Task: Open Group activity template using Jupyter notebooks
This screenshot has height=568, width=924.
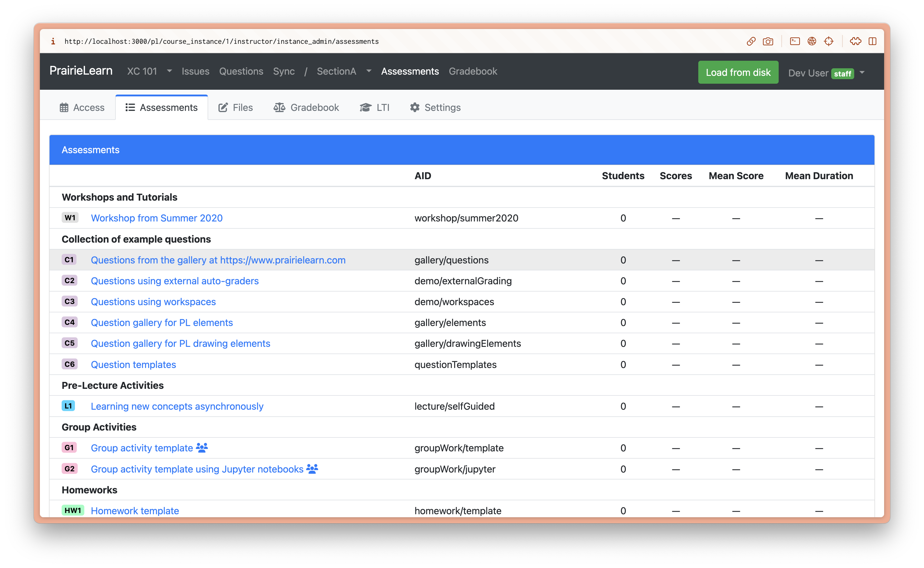Action: point(197,469)
